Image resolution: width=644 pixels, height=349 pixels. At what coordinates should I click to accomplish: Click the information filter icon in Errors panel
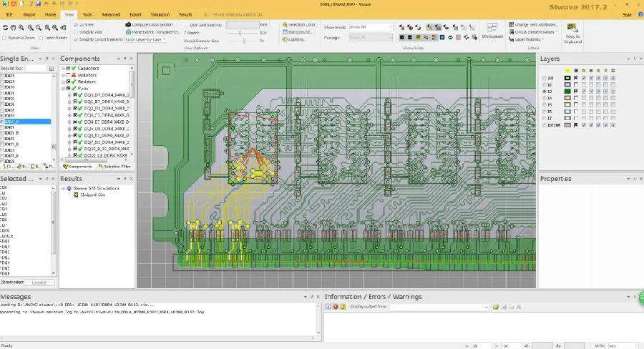coord(328,307)
